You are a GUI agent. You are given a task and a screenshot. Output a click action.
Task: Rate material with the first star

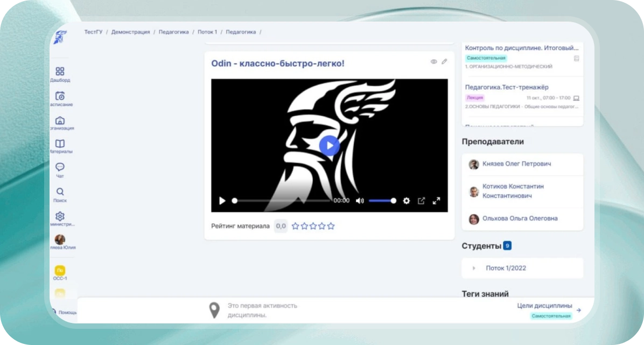coord(295,226)
